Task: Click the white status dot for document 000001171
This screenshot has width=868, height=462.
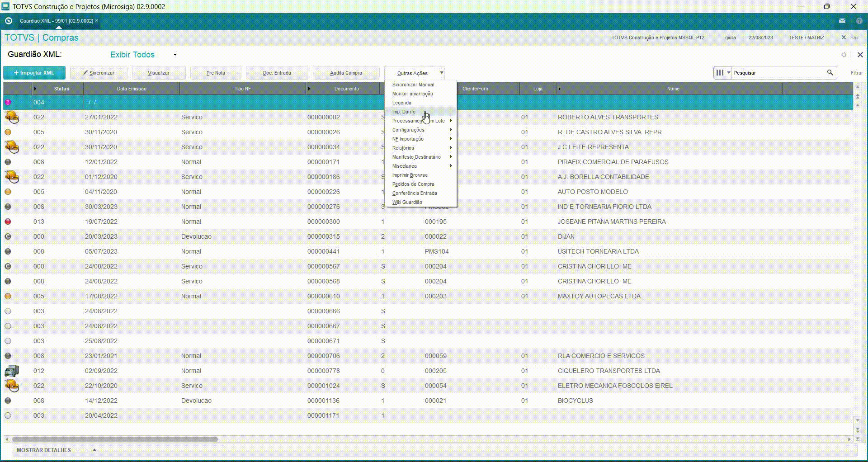Action: point(8,415)
